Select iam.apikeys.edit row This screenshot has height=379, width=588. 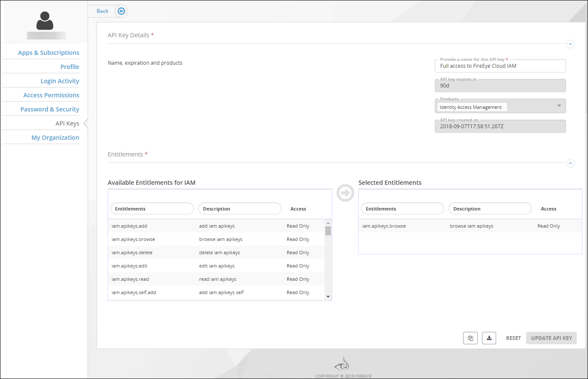click(216, 266)
